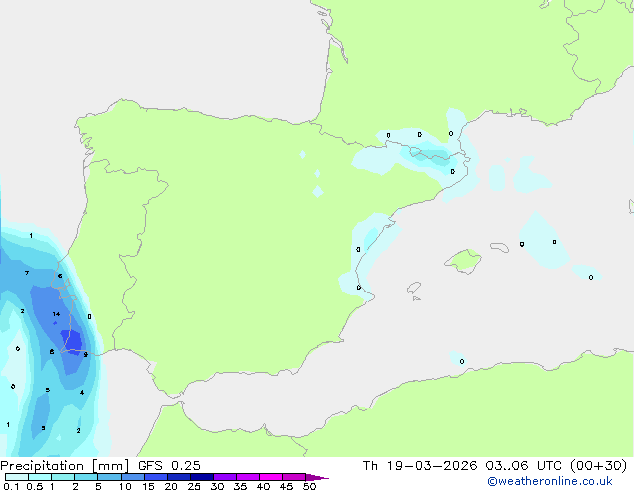634x490 pixels.
Task: Click the legend swatch between 45 and 50
Action: tap(294, 477)
